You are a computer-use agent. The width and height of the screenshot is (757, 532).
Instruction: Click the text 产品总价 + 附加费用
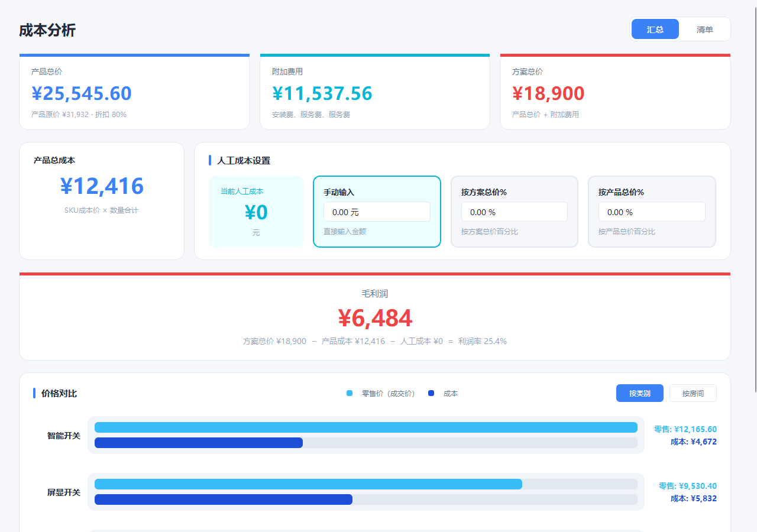545,115
